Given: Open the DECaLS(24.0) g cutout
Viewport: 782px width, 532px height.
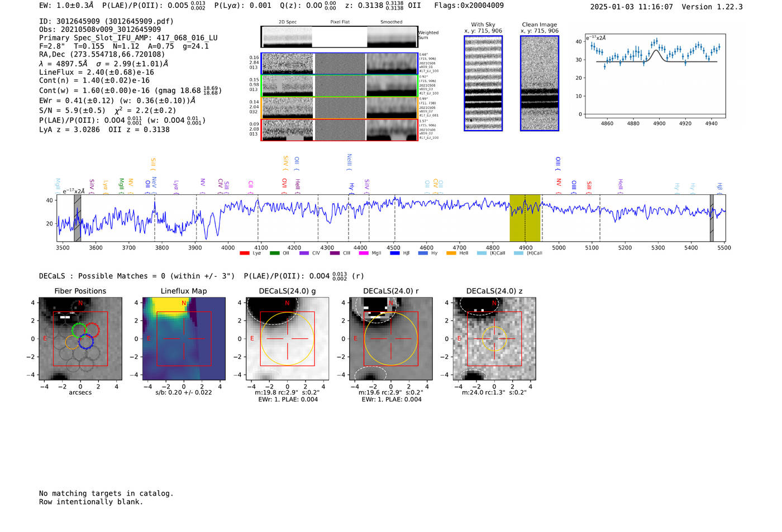Looking at the screenshot, I should coord(287,339).
